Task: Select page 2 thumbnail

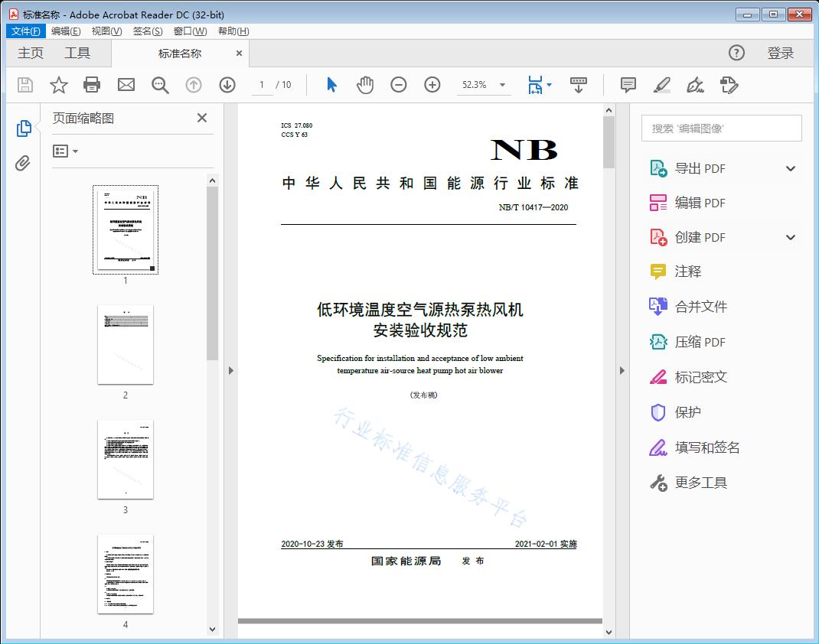Action: [x=125, y=345]
